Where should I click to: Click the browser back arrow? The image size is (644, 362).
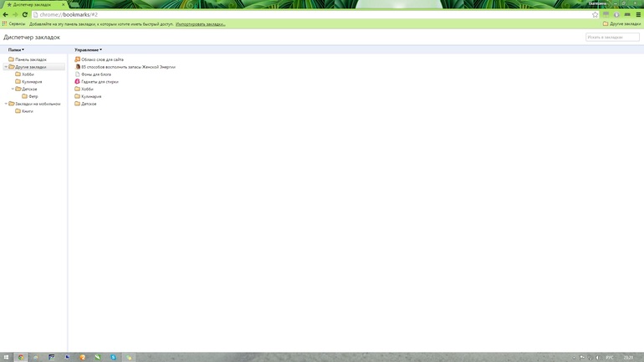pyautogui.click(x=6, y=14)
